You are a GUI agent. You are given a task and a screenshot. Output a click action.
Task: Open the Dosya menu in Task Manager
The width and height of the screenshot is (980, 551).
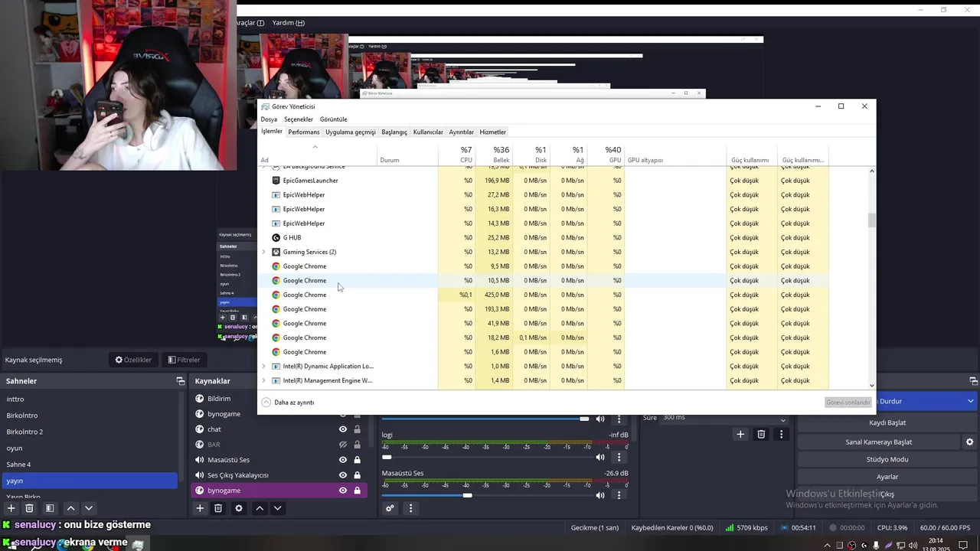tap(269, 119)
